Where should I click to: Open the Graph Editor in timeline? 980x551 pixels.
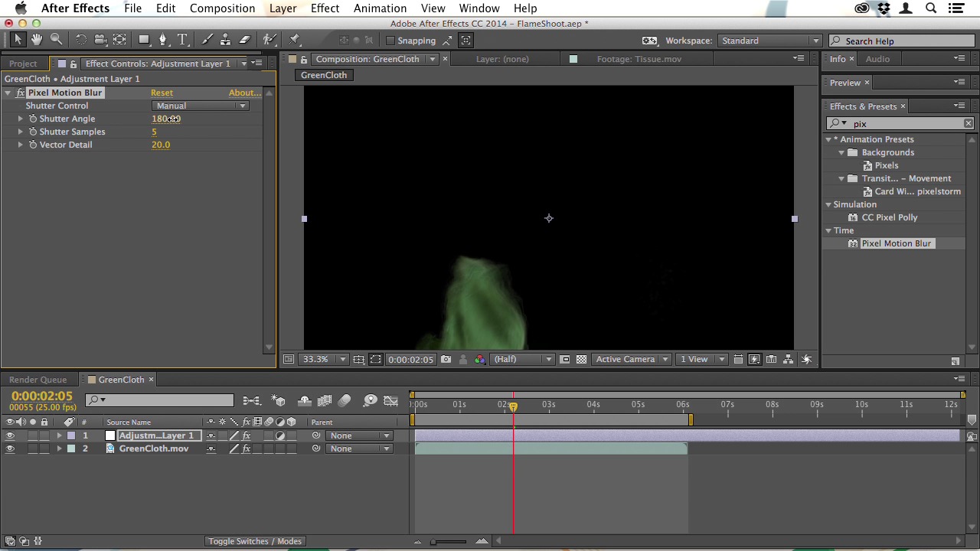390,400
